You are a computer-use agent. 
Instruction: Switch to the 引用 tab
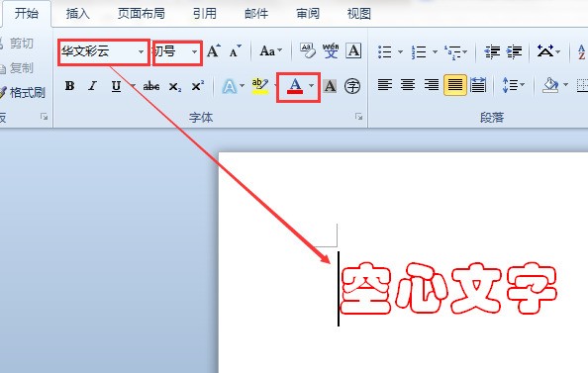204,14
